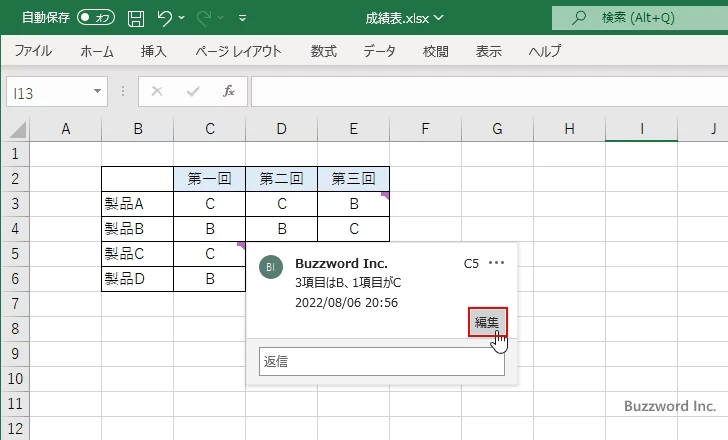Expand the Name Box dropdown arrow

[x=97, y=91]
